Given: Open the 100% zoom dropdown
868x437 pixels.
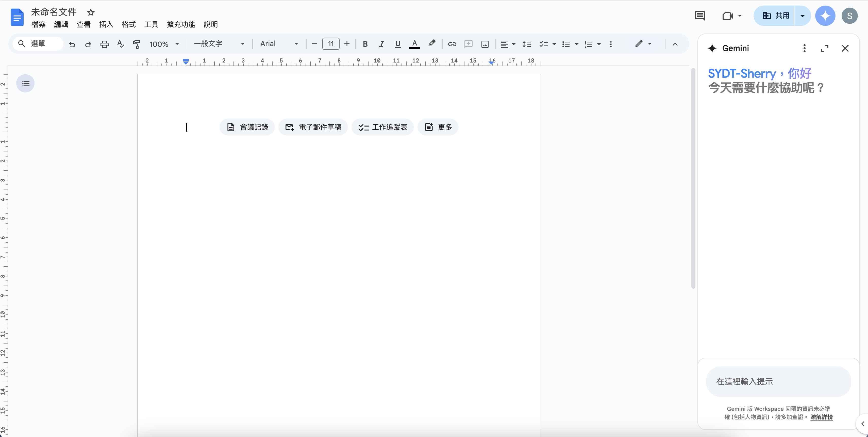Looking at the screenshot, I should pos(164,44).
